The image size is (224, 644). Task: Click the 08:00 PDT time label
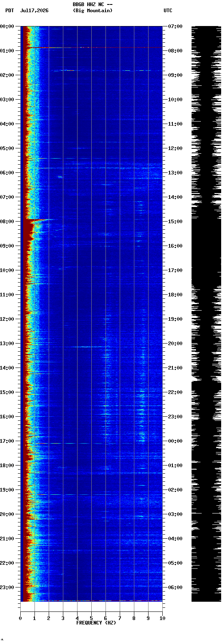click(7, 222)
